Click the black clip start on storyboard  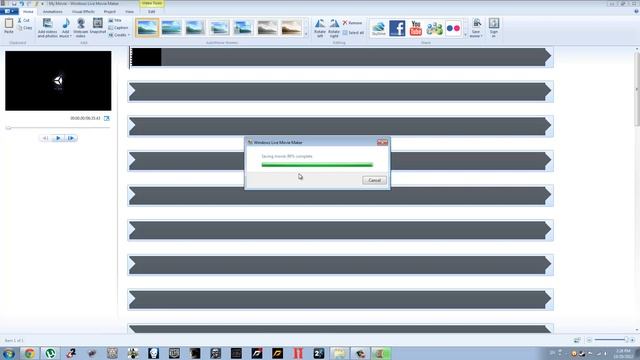tap(146, 57)
